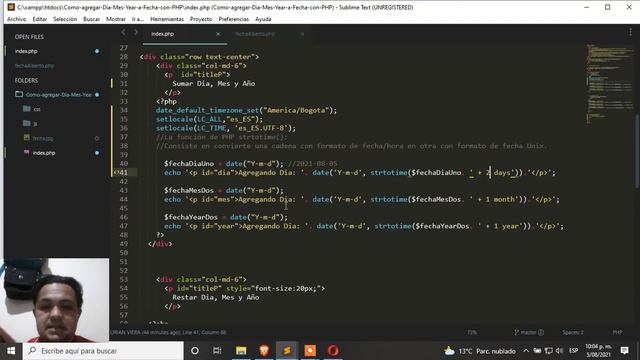Click the OPEN FILES sidebar heading

click(29, 37)
